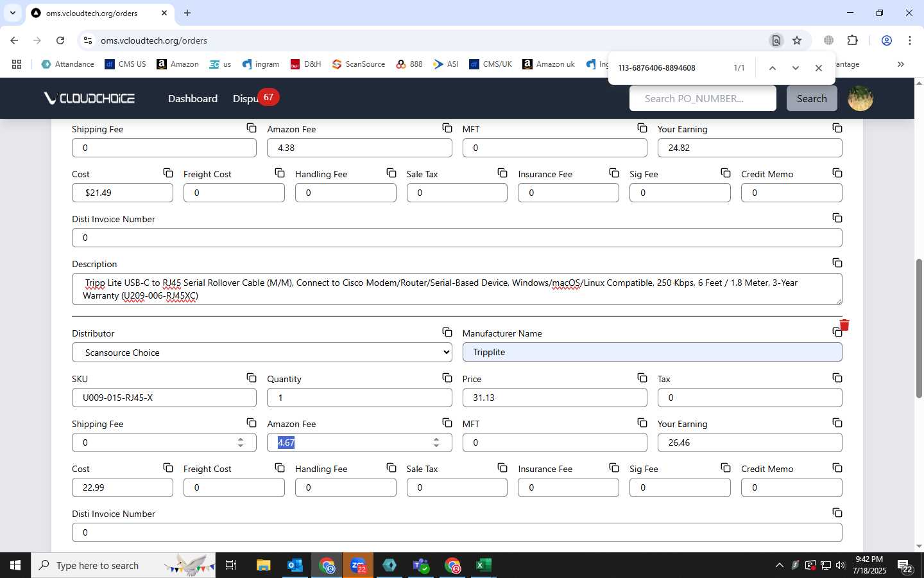The height and width of the screenshot is (578, 924).
Task: Click the Description text area
Action: 457,289
